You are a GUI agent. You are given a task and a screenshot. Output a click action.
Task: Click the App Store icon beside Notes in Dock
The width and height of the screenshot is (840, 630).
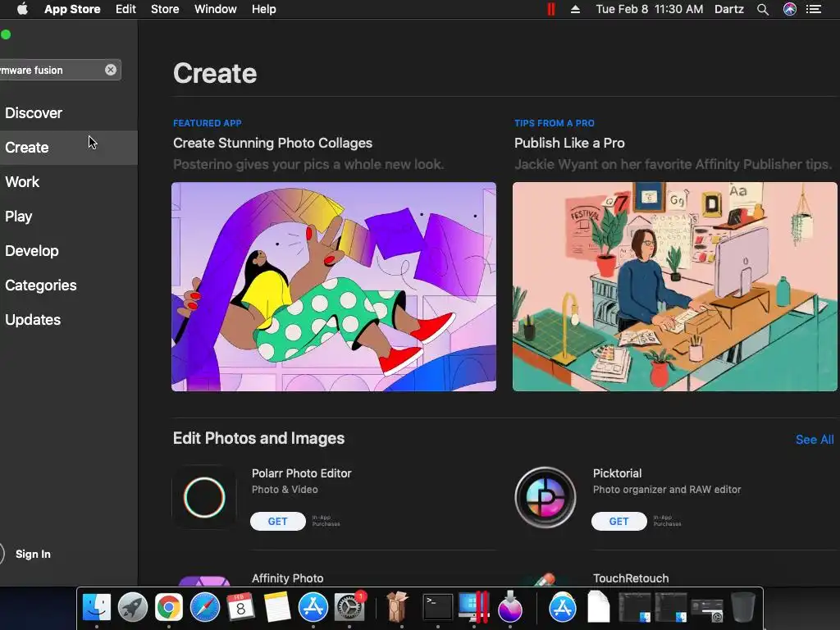click(x=313, y=608)
